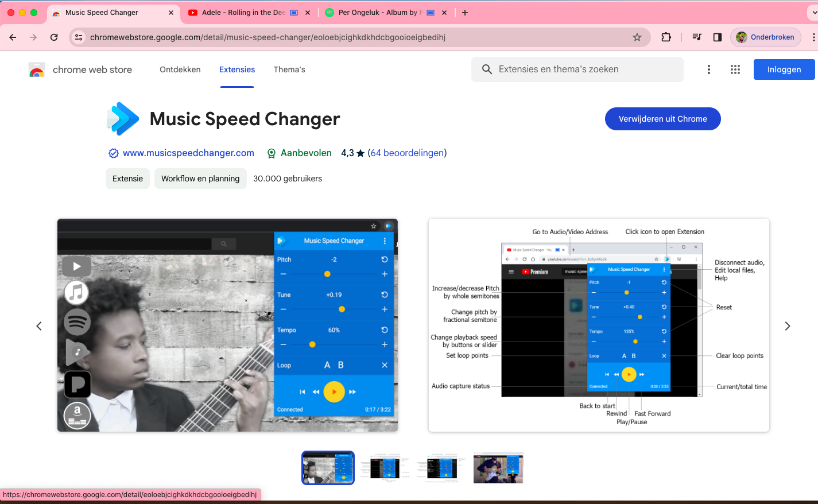
Task: Open the Onderbroken profile menu
Action: pos(765,37)
